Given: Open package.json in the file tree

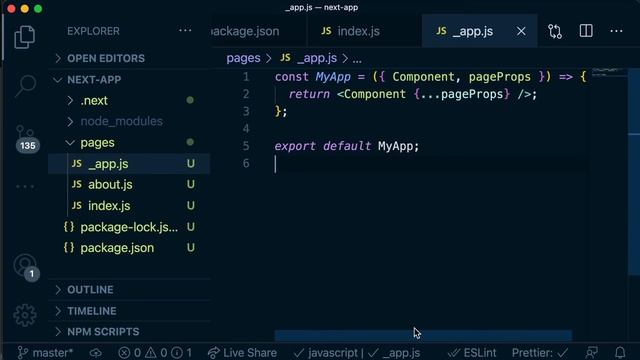Looking at the screenshot, I should pos(129,248).
